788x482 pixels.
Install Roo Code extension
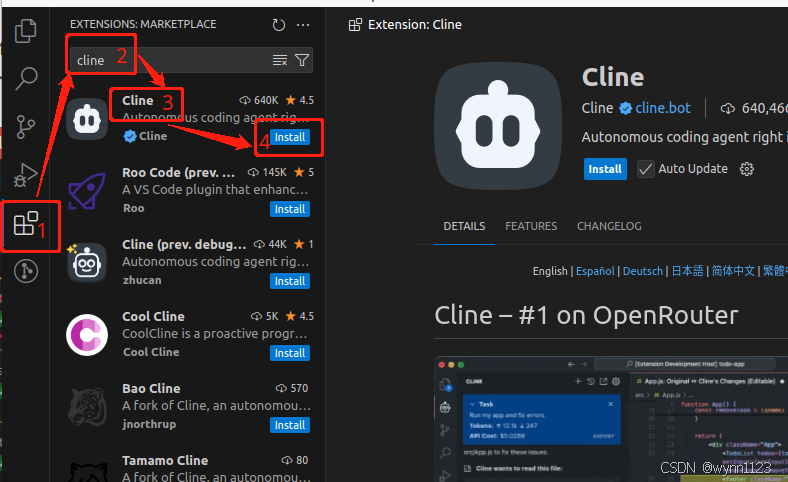290,209
